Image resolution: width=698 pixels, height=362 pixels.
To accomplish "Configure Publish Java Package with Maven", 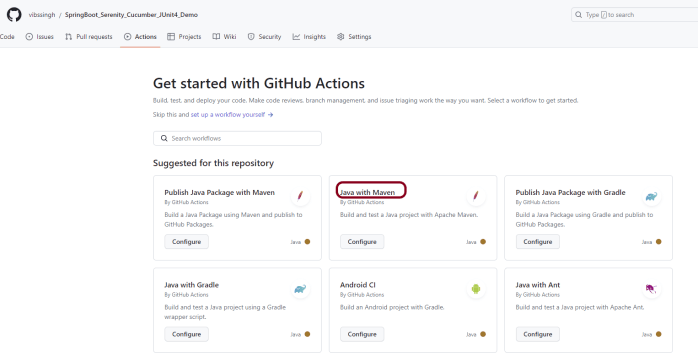I will [x=187, y=242].
